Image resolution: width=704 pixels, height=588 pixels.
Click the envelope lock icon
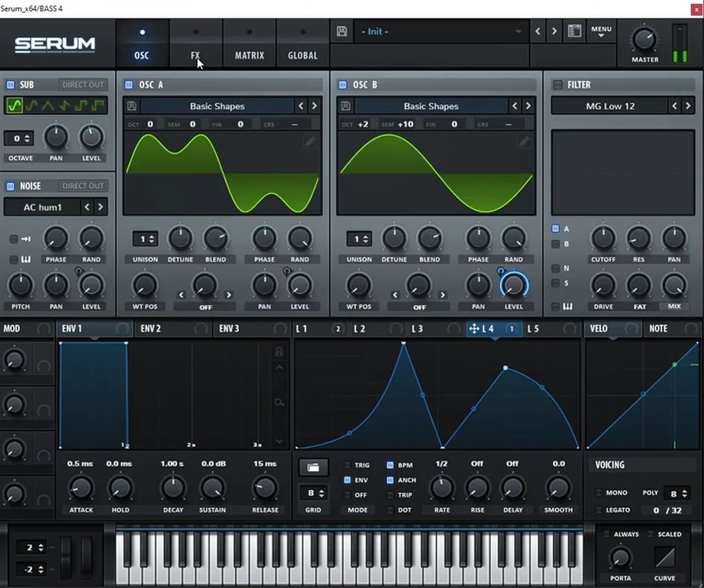279,351
